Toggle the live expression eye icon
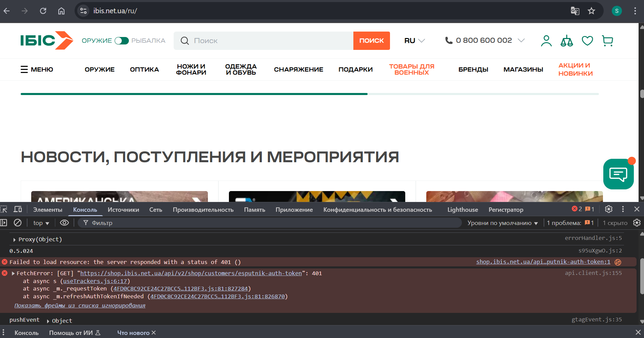The height and width of the screenshot is (338, 644). 64,223
